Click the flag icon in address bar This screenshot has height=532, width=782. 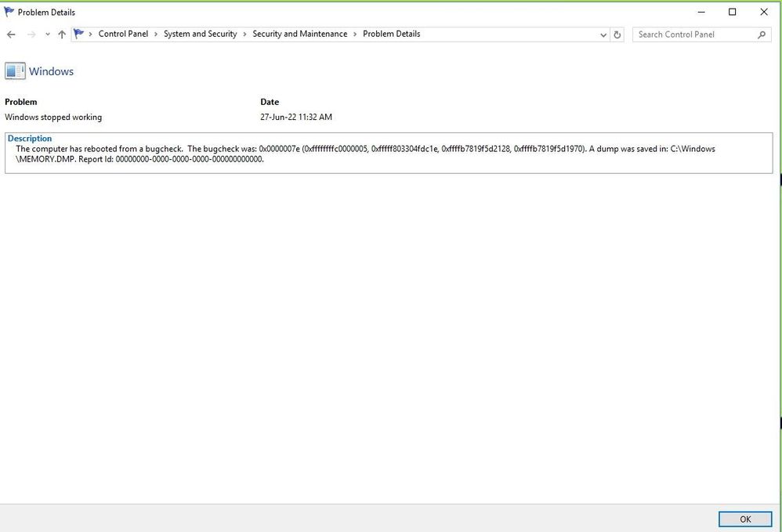(78, 34)
